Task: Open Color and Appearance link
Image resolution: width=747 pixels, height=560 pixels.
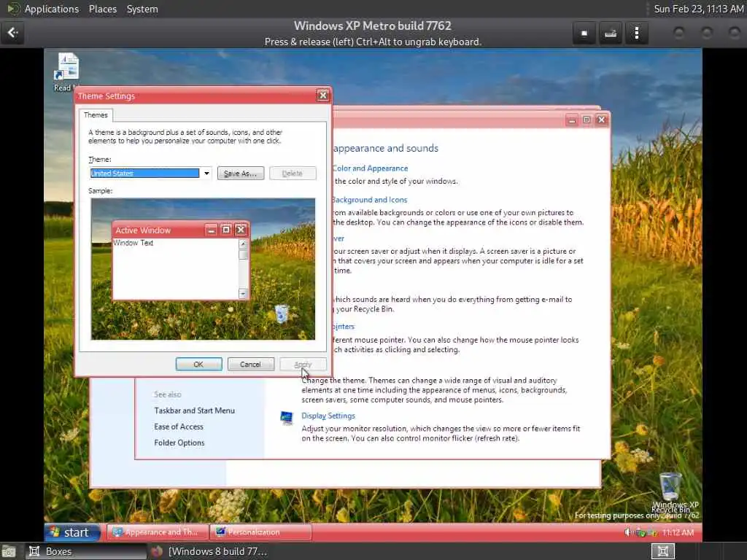Action: [370, 168]
